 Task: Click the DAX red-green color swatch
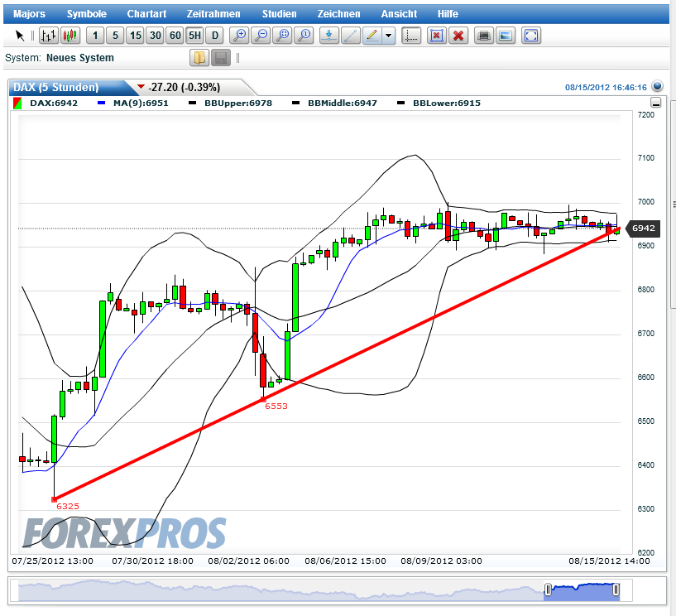[17, 103]
